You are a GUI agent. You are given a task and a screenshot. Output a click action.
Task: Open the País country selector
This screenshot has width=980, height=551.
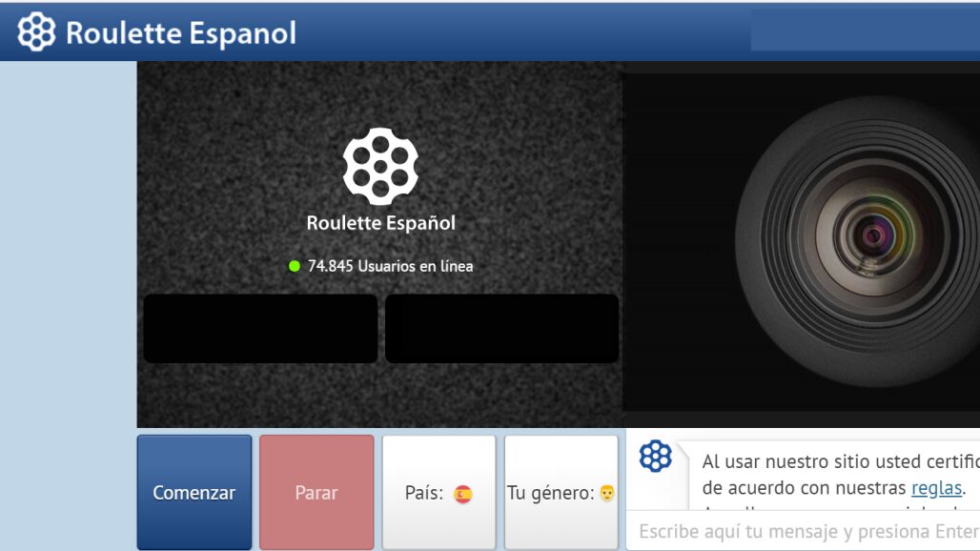[x=439, y=493]
